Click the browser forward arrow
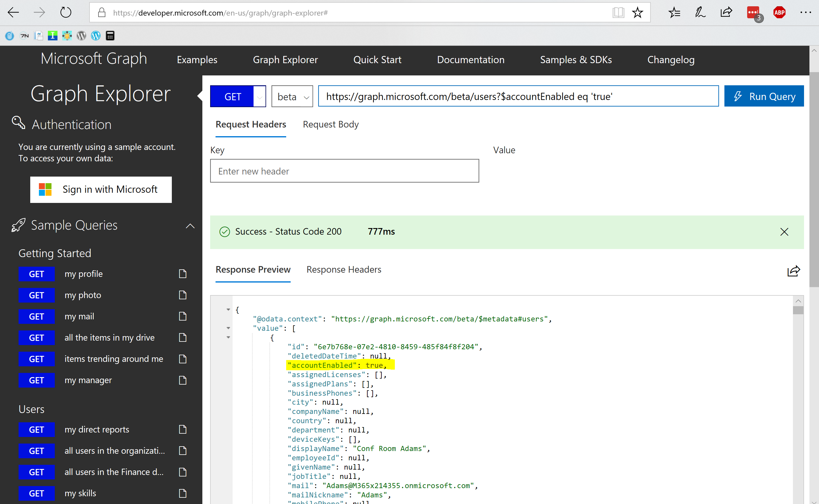This screenshot has height=504, width=819. coord(39,13)
